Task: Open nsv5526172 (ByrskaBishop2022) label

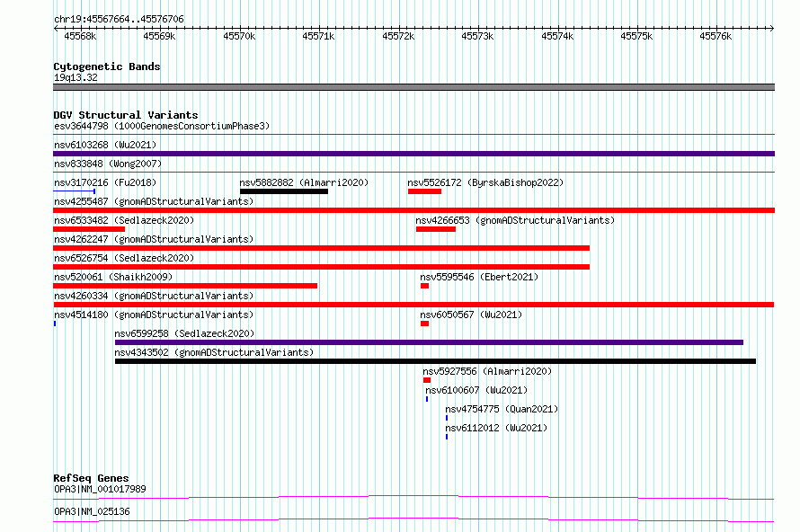Action: [485, 182]
